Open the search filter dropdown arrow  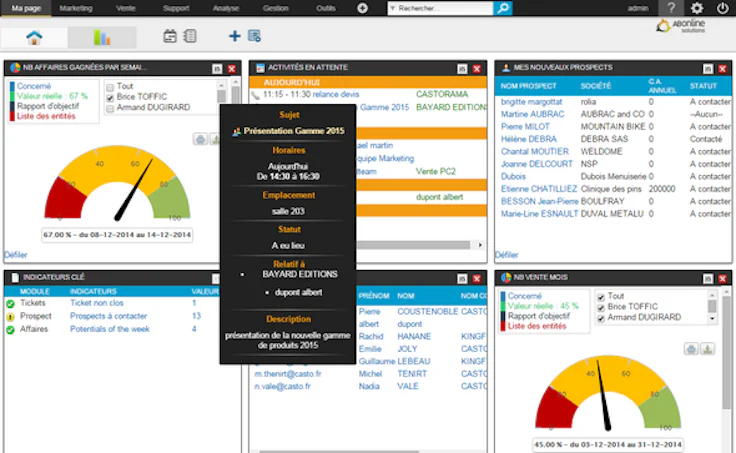[x=393, y=8]
